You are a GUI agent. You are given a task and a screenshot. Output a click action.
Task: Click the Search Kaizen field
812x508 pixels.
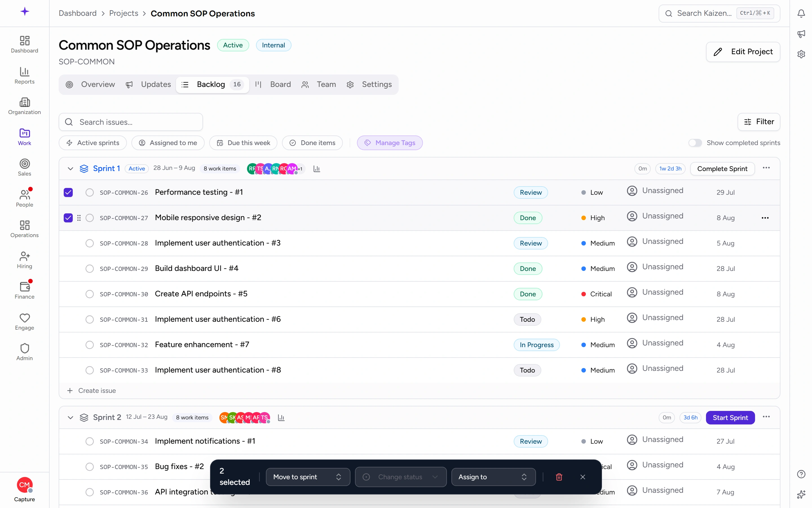719,14
